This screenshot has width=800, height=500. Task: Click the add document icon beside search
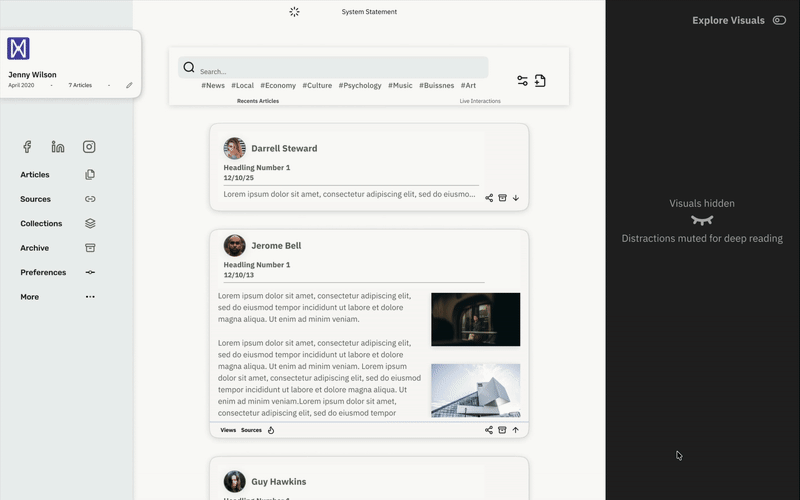click(540, 81)
